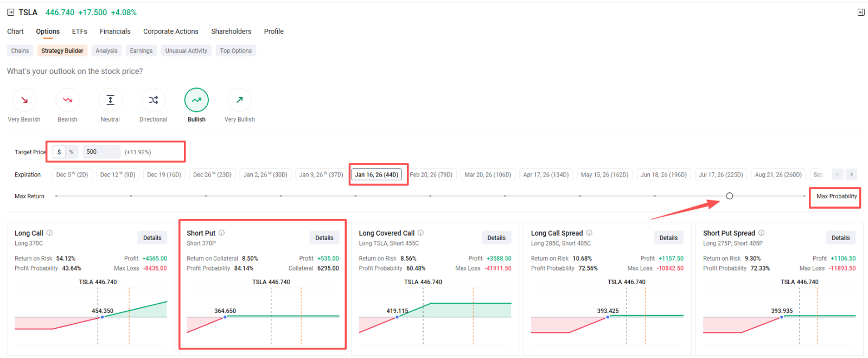The width and height of the screenshot is (868, 358).
Task: Select the Strategy Builder sub-tab
Action: pyautogui.click(x=62, y=51)
